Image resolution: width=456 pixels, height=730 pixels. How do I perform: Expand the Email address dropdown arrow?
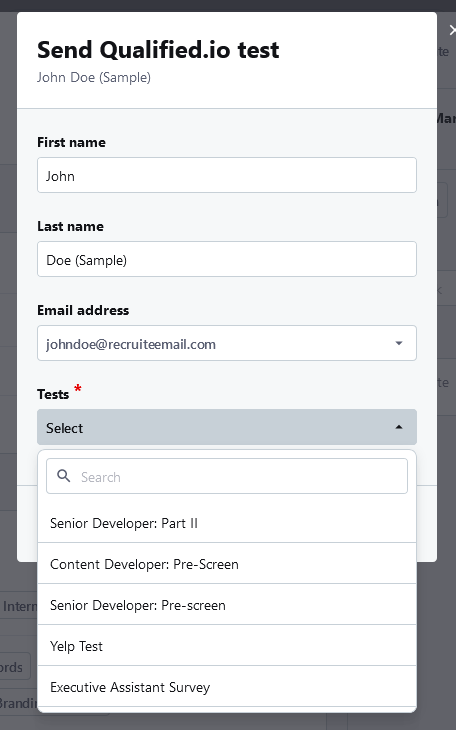pos(399,343)
